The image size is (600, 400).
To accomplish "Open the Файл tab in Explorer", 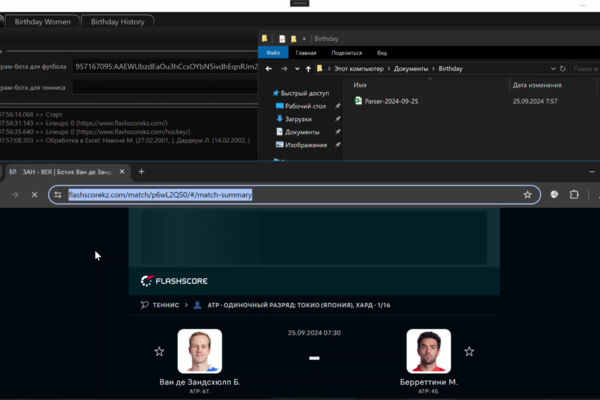I will tap(273, 53).
